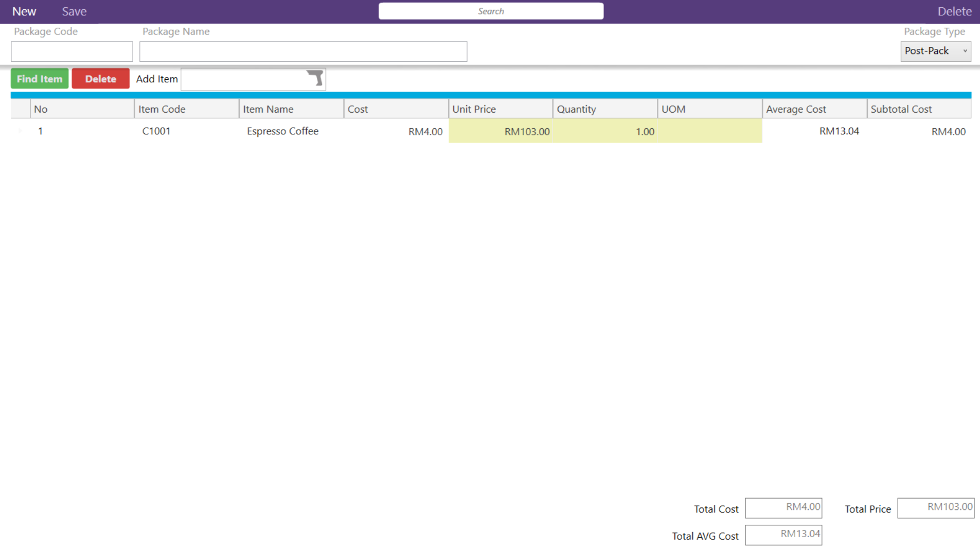Click the RM4.00 cell in the Cost column
The height and width of the screenshot is (548, 980).
click(x=396, y=131)
